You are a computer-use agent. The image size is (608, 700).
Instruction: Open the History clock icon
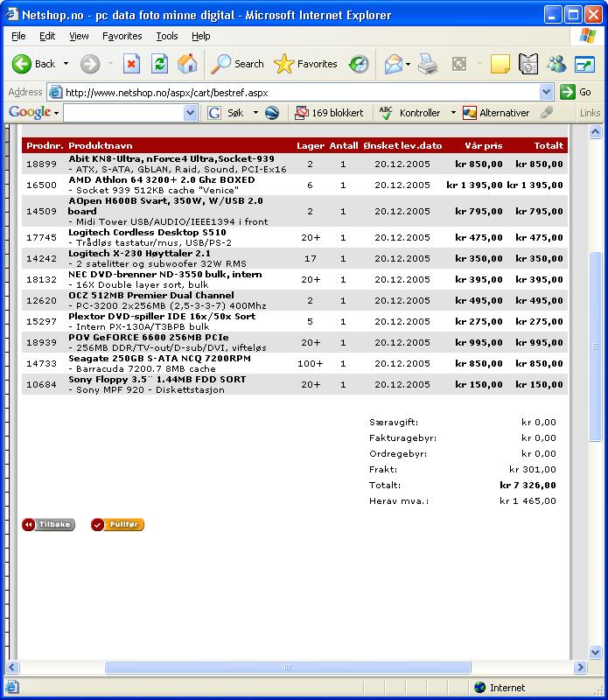pyautogui.click(x=359, y=64)
